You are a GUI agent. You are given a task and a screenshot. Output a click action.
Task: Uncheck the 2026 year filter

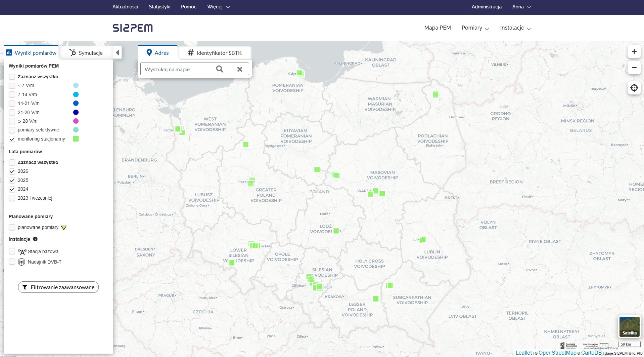coord(12,171)
